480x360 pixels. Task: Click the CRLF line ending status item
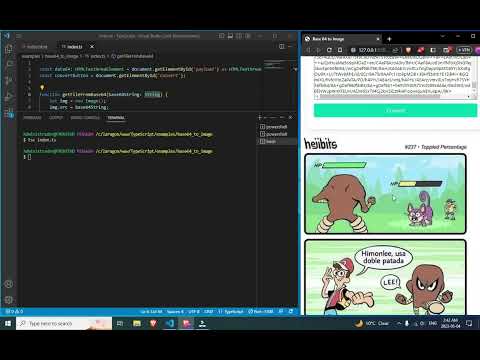tap(209, 311)
